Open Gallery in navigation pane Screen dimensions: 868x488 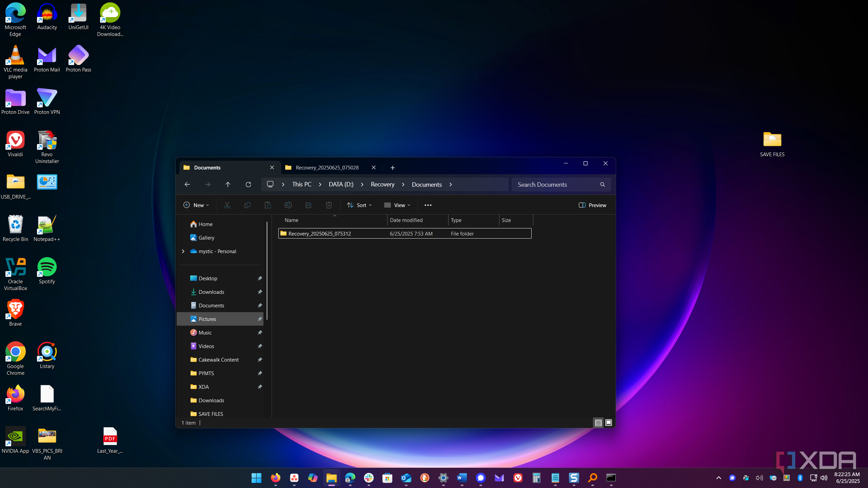point(202,238)
